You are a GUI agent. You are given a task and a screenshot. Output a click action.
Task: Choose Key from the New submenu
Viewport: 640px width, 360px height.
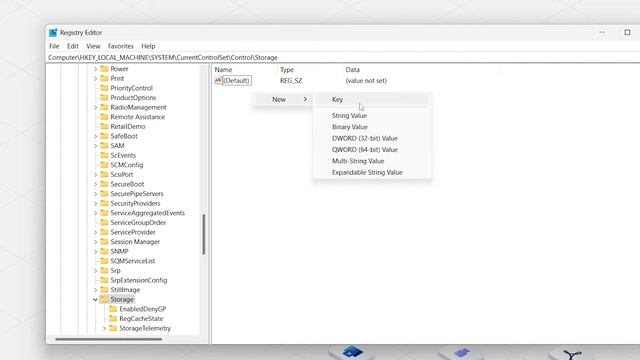coord(372,100)
